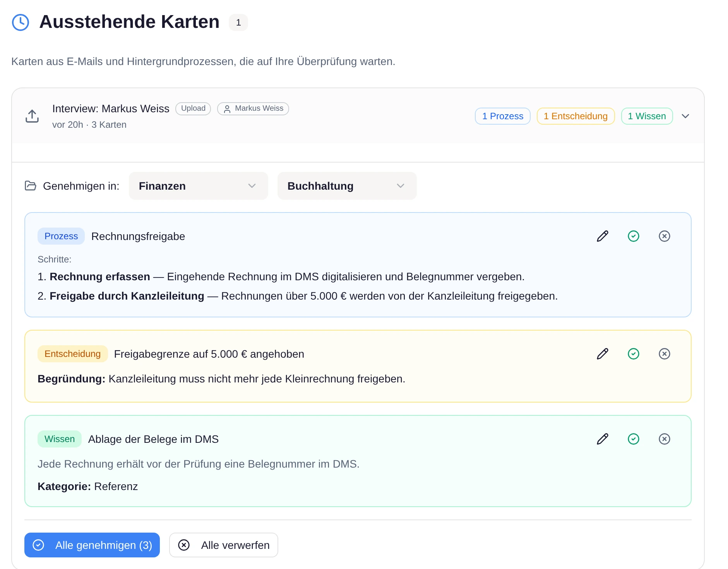The image size is (728, 569).
Task: Click the Kategorie: Referenz line
Action: 87,487
